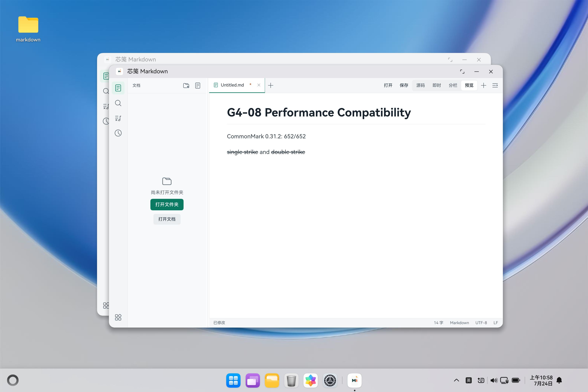588x392 pixels.
Task: Minimize the front 芯笺 Markdown window
Action: pyautogui.click(x=476, y=72)
